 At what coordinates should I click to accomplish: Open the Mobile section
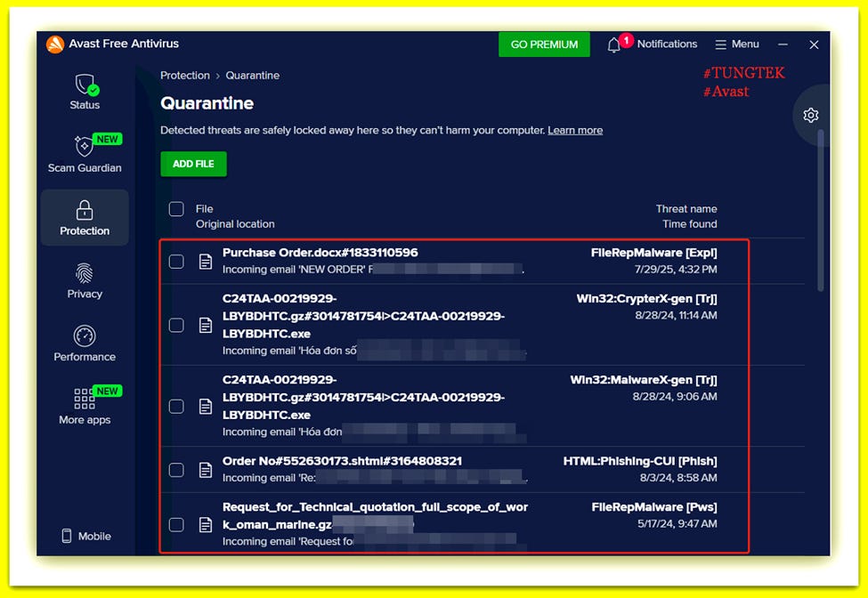tap(86, 536)
